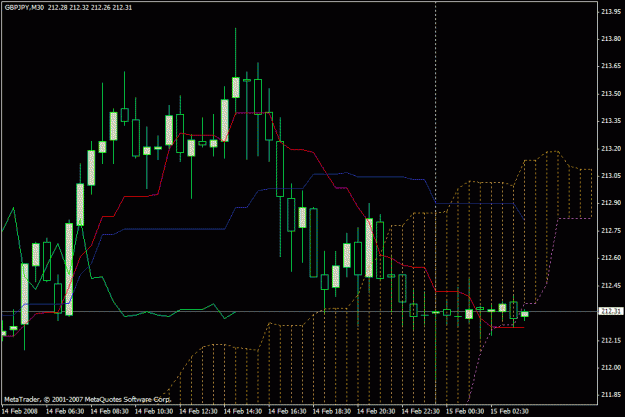Pick the 213.35 price label
The height and width of the screenshot is (417, 625).
pyautogui.click(x=611, y=121)
